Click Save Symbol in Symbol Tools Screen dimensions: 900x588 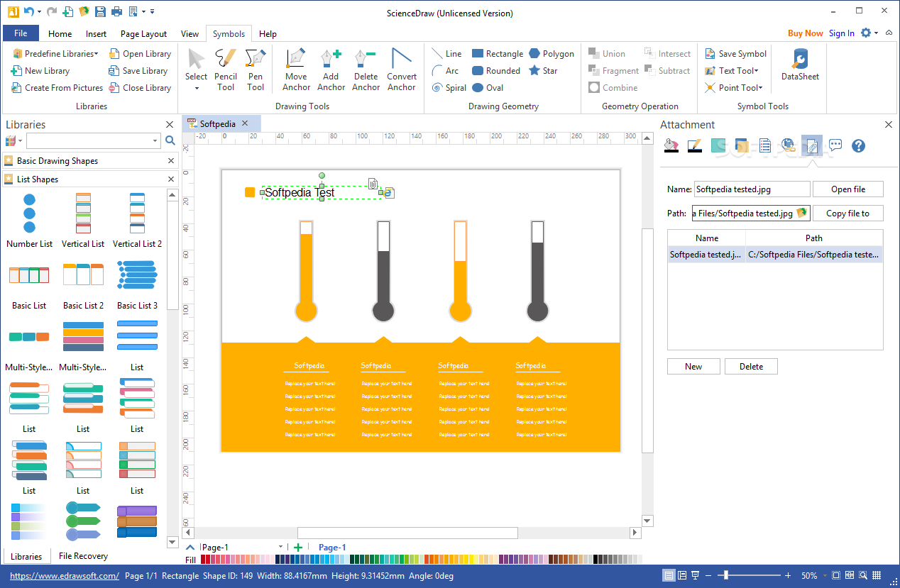pos(735,54)
